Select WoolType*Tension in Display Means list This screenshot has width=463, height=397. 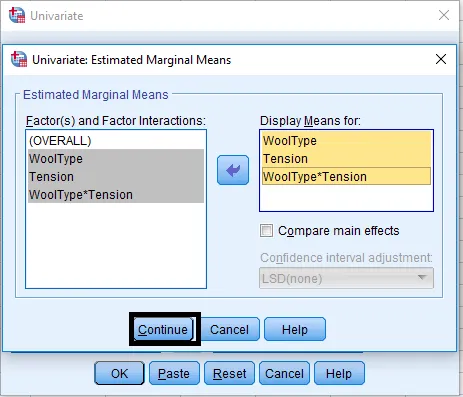pos(346,176)
